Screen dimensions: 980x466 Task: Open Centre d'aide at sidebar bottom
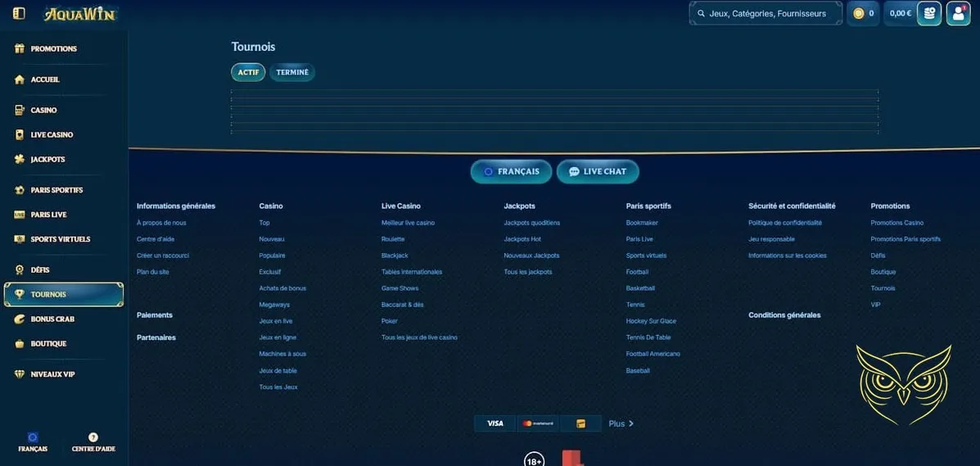click(x=93, y=442)
